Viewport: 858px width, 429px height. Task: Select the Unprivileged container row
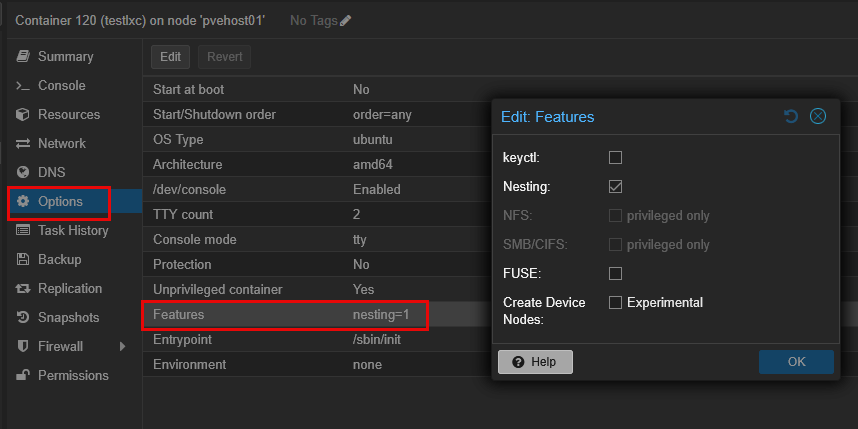317,289
